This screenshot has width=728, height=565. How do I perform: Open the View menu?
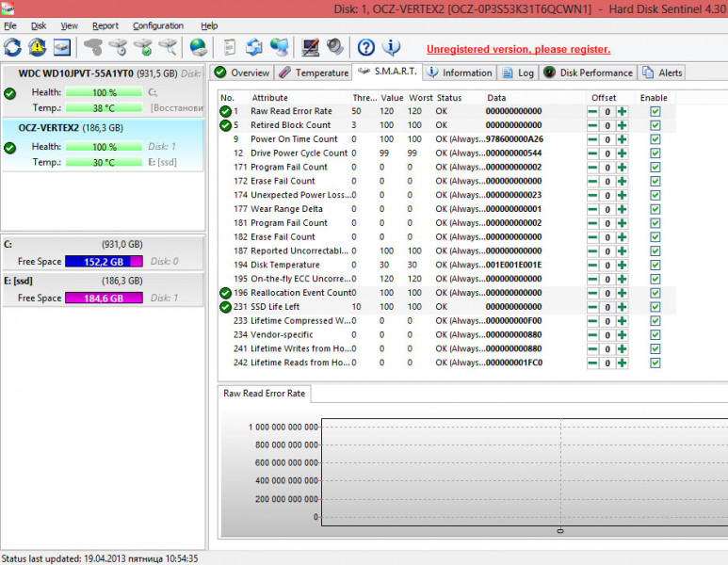(x=69, y=25)
